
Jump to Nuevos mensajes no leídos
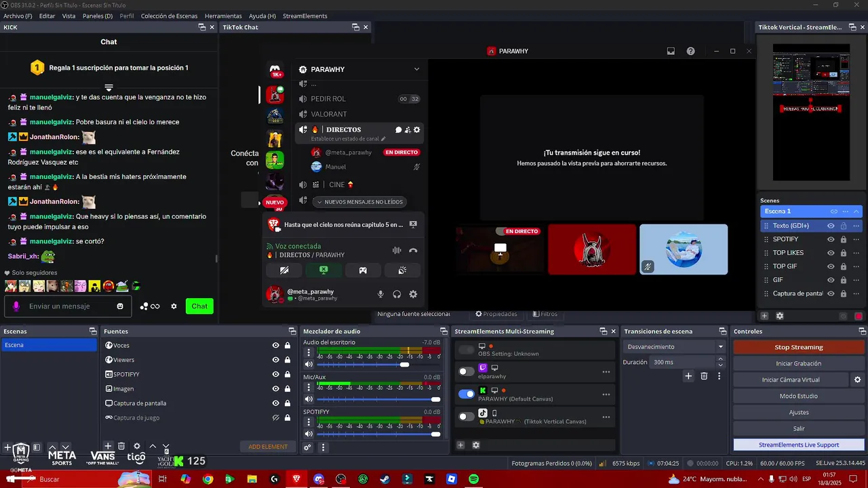[361, 201]
